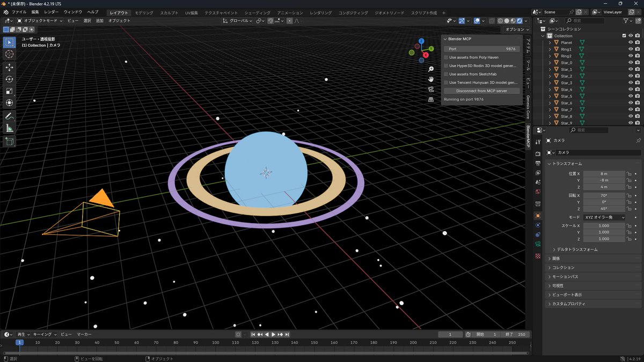644x362 pixels.
Task: Click the new collection icon in outliner
Action: 638,20
